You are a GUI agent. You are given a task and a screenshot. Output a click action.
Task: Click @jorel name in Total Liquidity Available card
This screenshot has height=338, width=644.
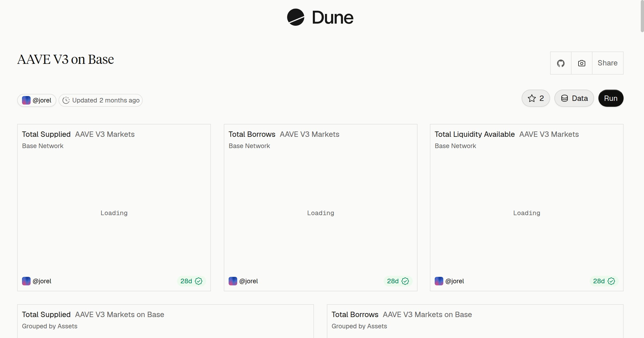455,281
